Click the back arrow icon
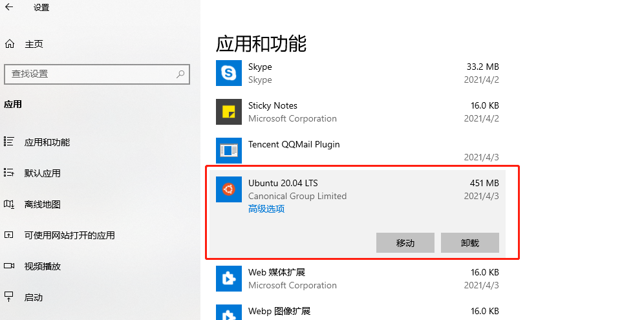The width and height of the screenshot is (644, 320). (9, 7)
